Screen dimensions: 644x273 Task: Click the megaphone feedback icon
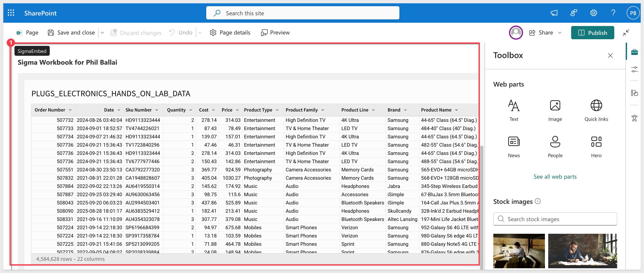click(554, 13)
